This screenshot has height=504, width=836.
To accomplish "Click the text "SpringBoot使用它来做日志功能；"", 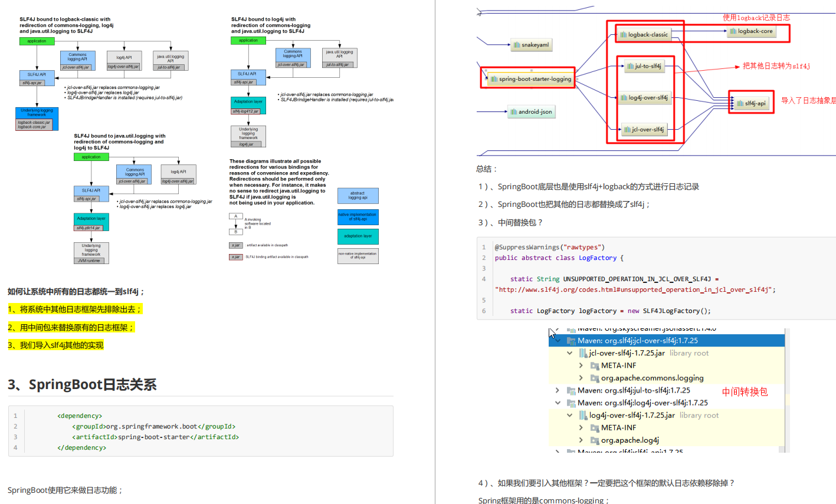I will [x=65, y=490].
